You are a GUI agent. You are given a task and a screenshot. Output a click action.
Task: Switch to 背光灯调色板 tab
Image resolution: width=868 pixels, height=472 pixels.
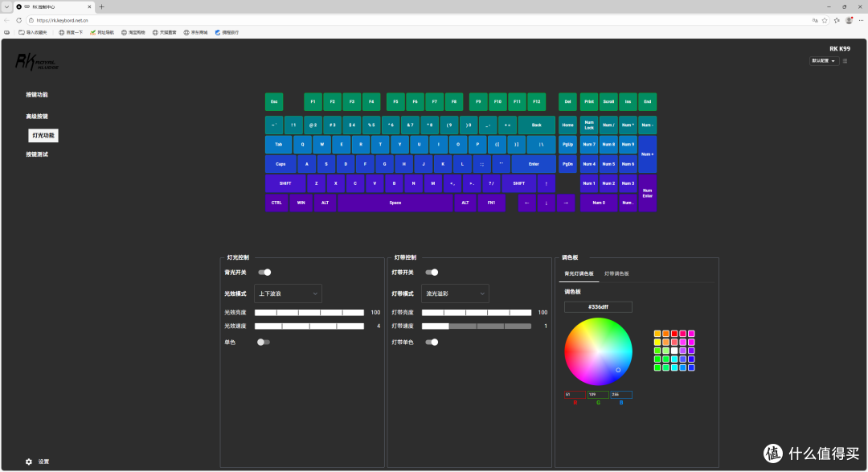579,273
